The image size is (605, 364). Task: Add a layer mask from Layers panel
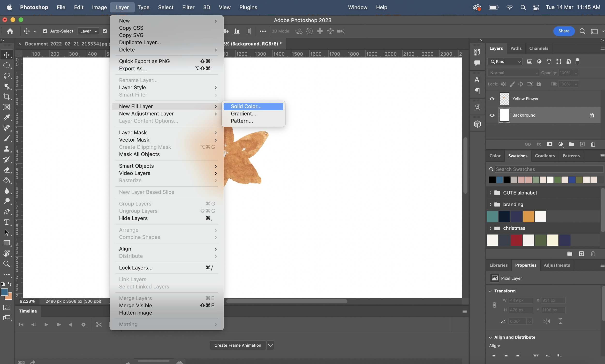(550, 144)
